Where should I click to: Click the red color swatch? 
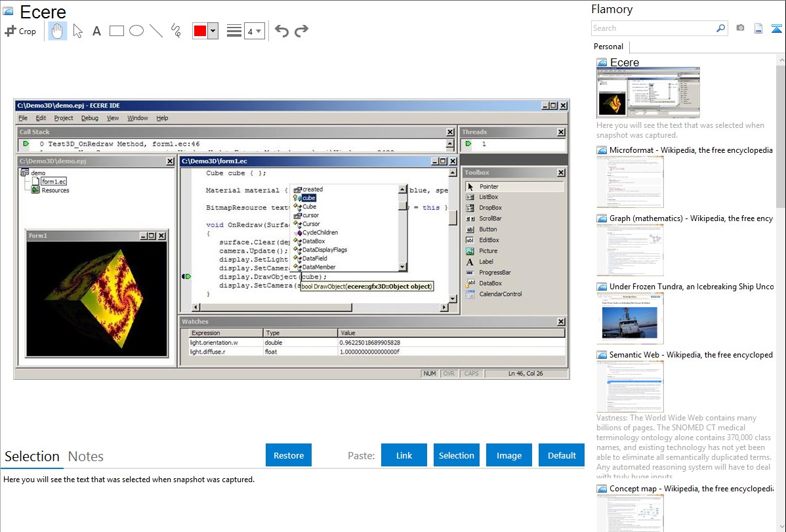click(x=200, y=31)
